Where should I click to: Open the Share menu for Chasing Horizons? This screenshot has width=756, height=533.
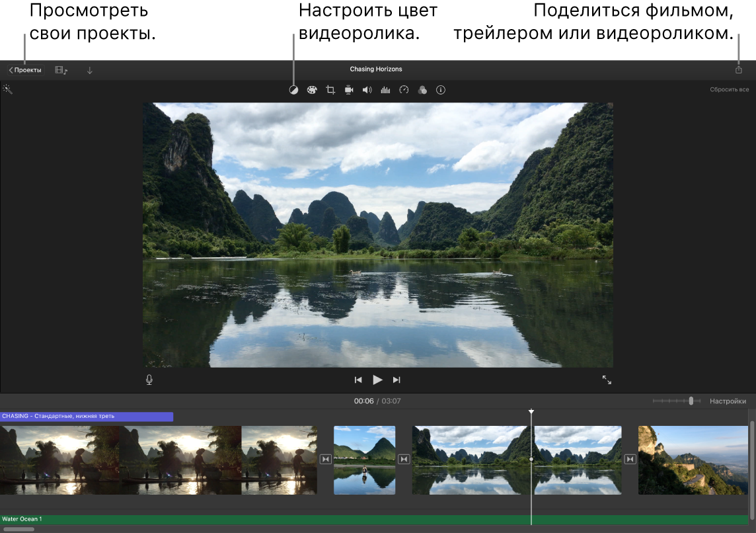pos(738,69)
